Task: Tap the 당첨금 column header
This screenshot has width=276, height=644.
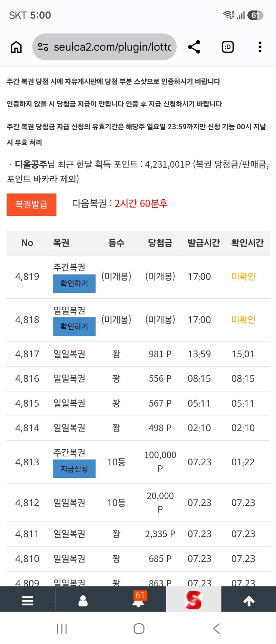Action: click(x=160, y=243)
